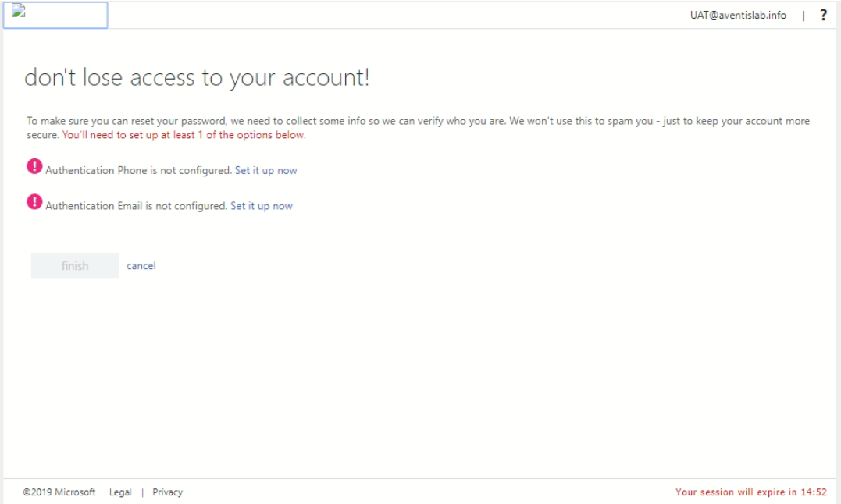This screenshot has width=841, height=504.
Task: Click inside the logo placeholder box
Action: pyautogui.click(x=55, y=16)
